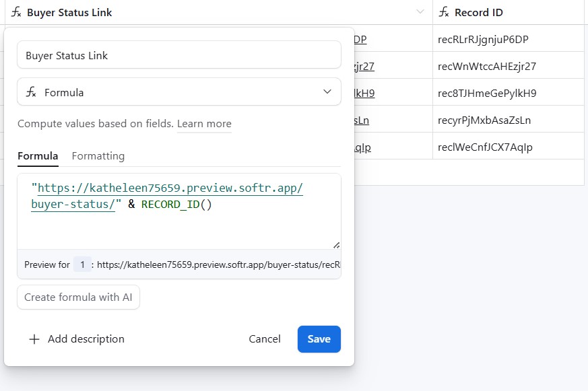Cancel the field edits

point(265,339)
